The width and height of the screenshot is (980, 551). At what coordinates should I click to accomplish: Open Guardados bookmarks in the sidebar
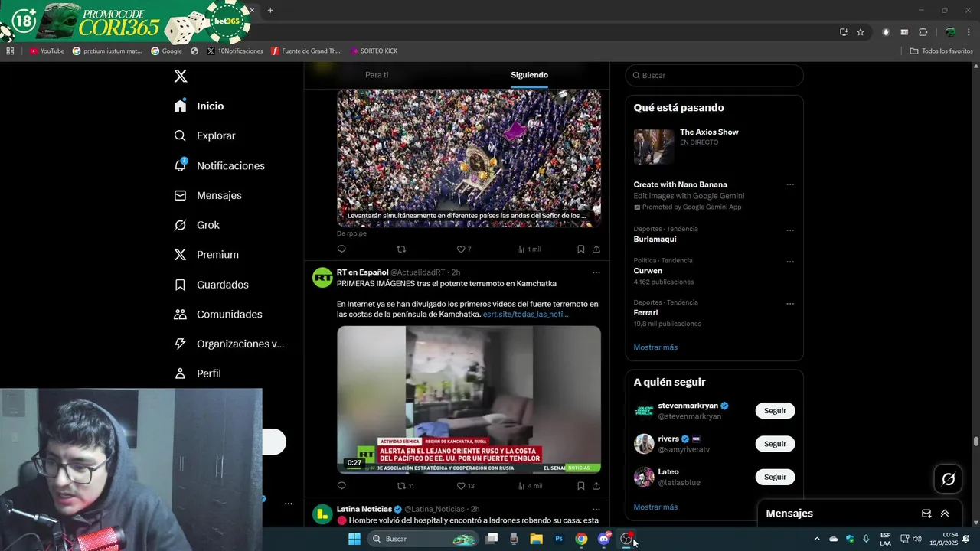pyautogui.click(x=211, y=285)
